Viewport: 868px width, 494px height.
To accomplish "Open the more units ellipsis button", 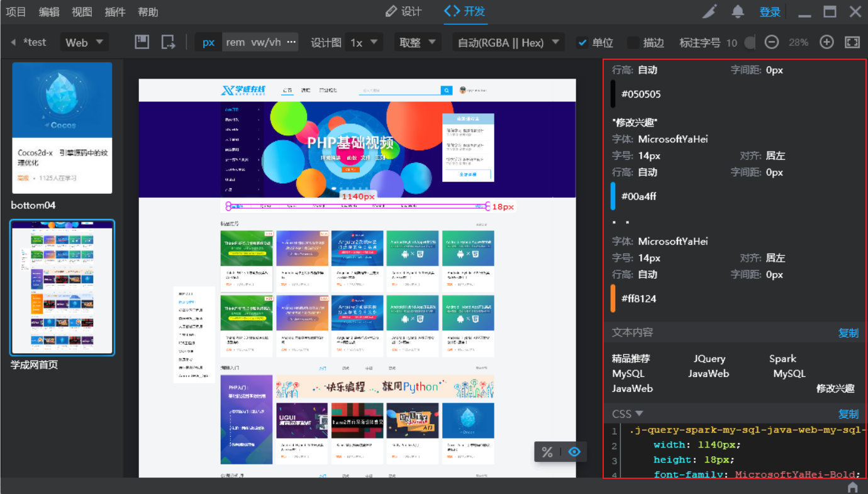I will [x=291, y=42].
